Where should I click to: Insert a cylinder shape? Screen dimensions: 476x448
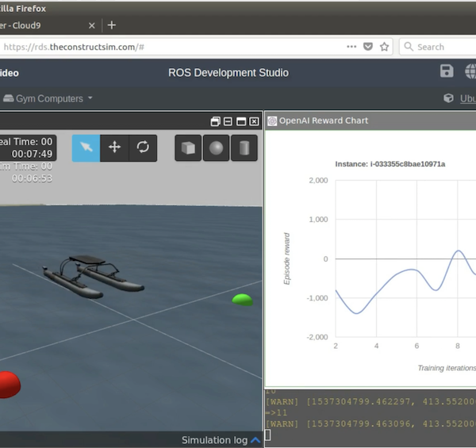point(244,148)
